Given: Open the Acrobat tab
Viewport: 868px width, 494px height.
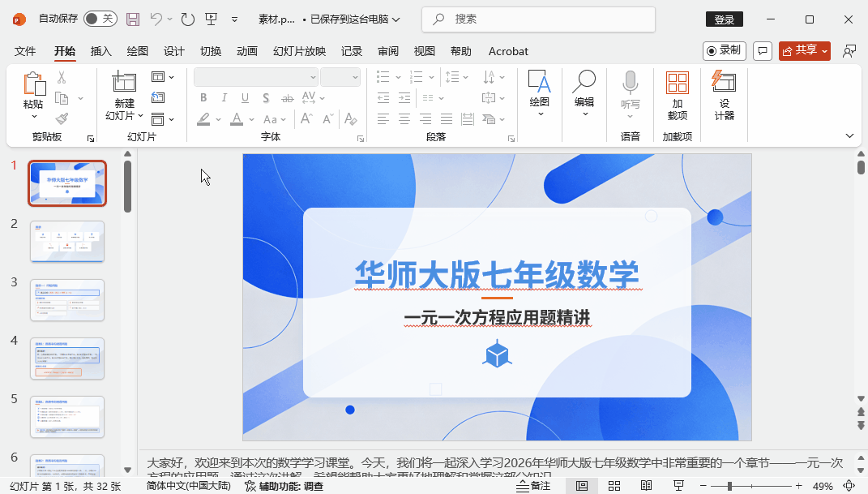Looking at the screenshot, I should point(508,51).
